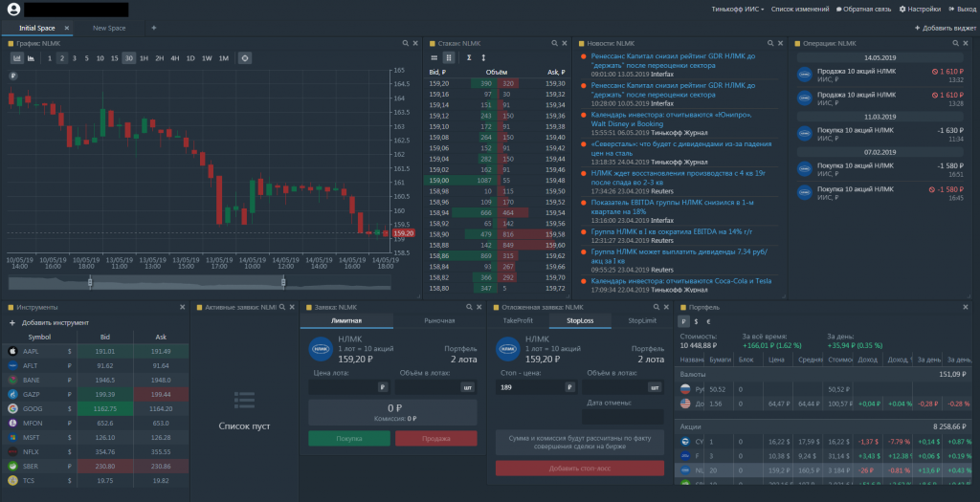Open the news about НЛМК dividends 7.34 руб

click(x=679, y=256)
